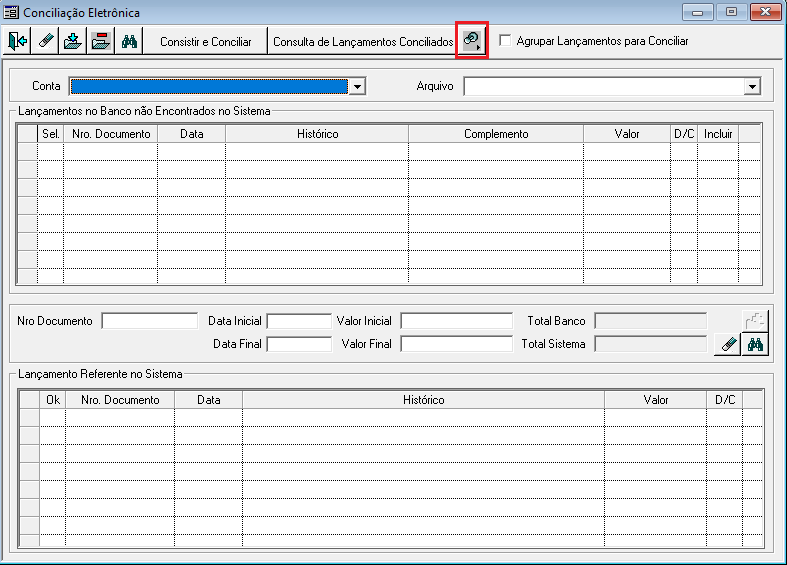The width and height of the screenshot is (787, 565).
Task: Click the chain link icon in toolbar
Action: (x=472, y=40)
